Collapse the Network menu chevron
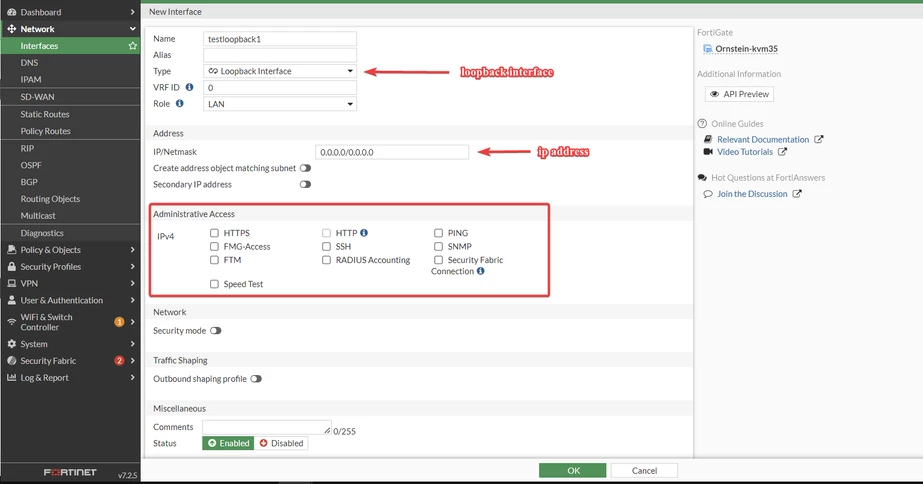The height and width of the screenshot is (484, 923). tap(132, 29)
